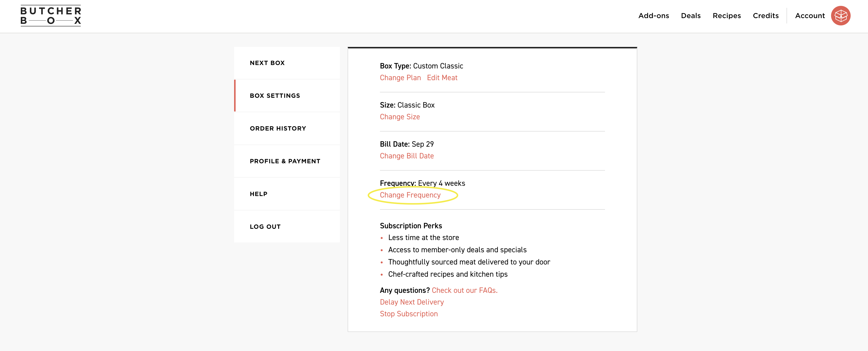This screenshot has width=868, height=351.
Task: View Credits in top navigation
Action: pyautogui.click(x=765, y=16)
